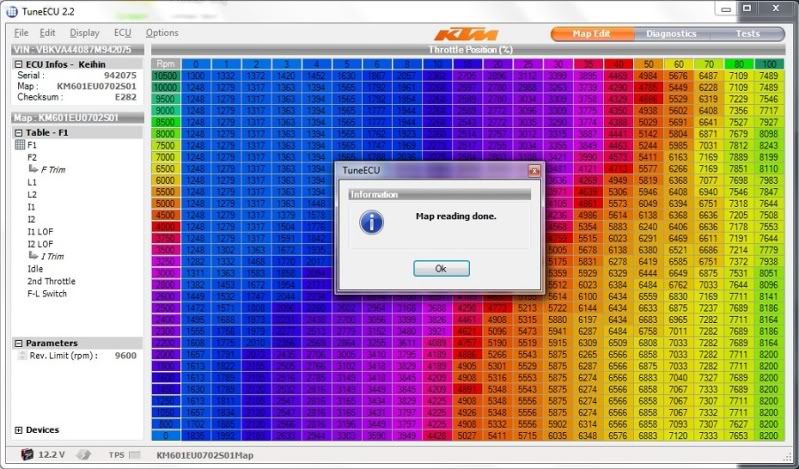This screenshot has height=469, width=799.
Task: Click the TPS indicator bar in status bar
Action: click(x=135, y=455)
